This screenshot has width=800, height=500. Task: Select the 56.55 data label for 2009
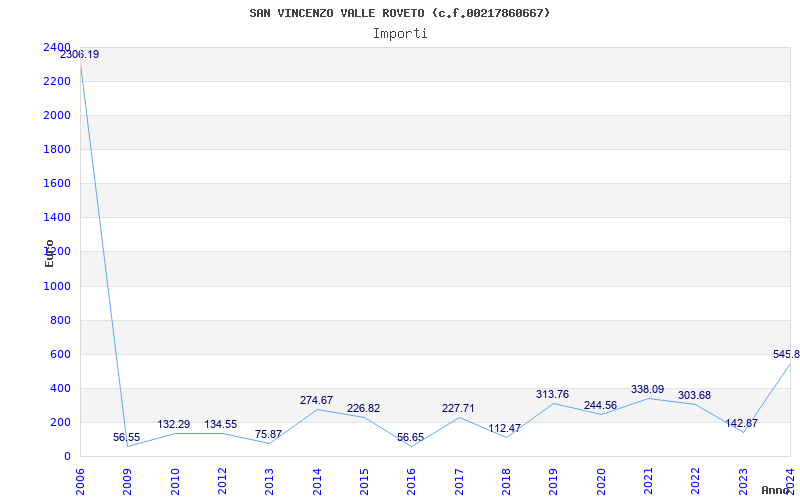point(127,437)
